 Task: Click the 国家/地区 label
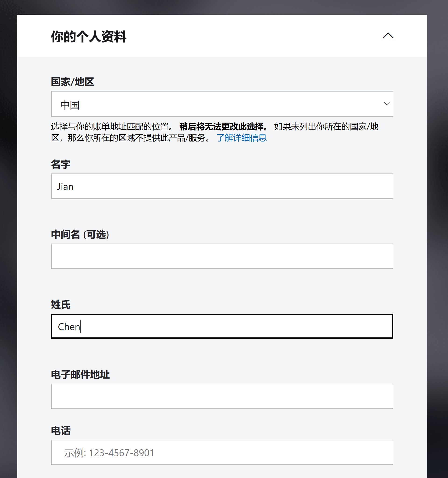click(x=72, y=82)
